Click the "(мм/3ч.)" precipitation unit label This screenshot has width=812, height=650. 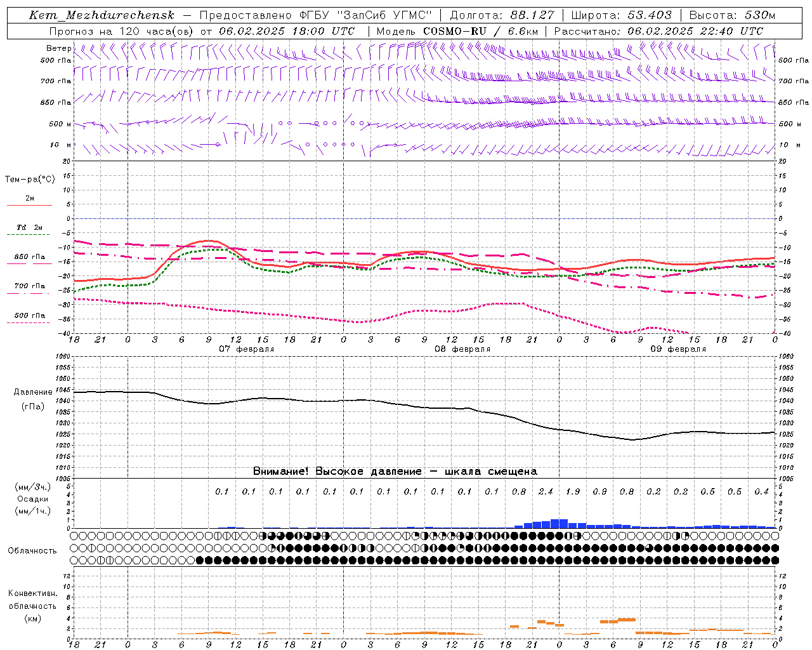pos(33,487)
